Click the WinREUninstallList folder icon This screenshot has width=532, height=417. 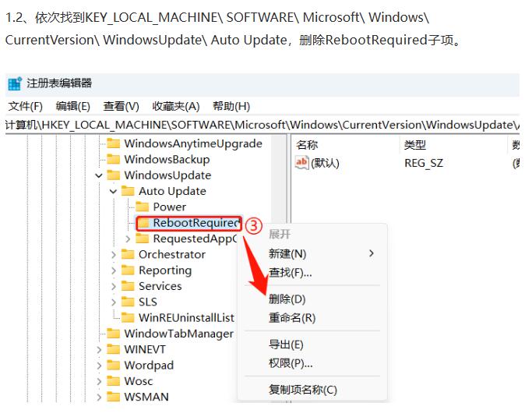point(129,318)
